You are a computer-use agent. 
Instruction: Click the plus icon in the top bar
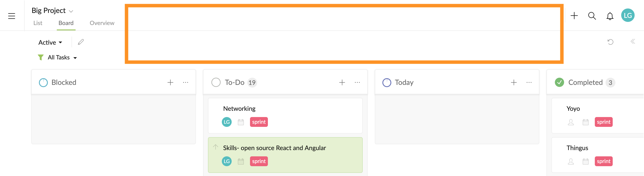[574, 16]
